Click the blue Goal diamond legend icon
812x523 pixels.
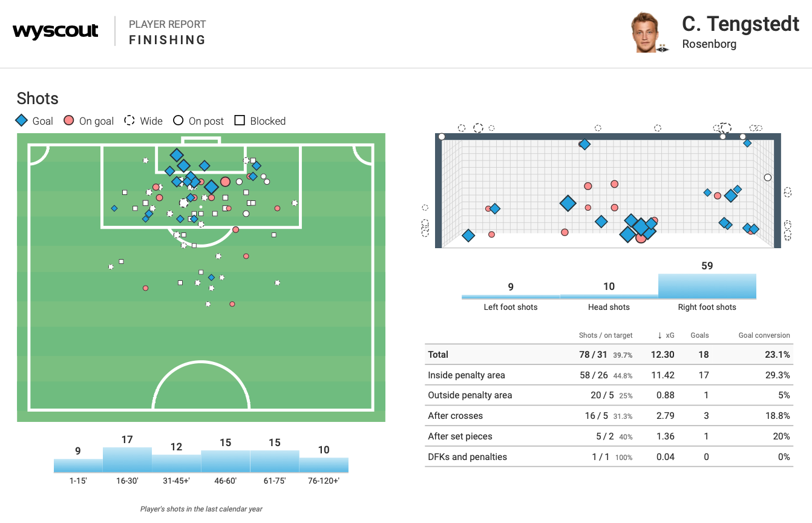click(x=22, y=120)
